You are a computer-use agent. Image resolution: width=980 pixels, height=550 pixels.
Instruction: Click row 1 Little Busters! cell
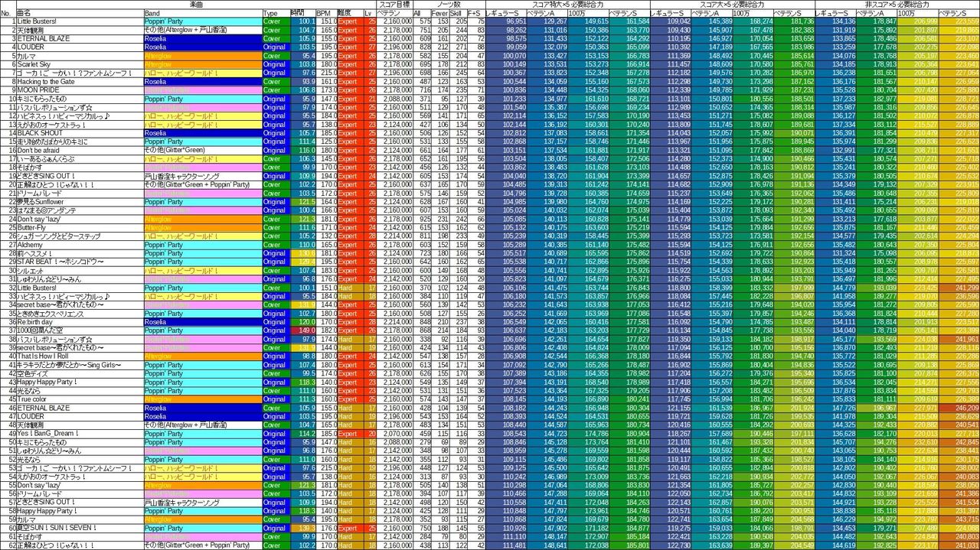pos(79,21)
